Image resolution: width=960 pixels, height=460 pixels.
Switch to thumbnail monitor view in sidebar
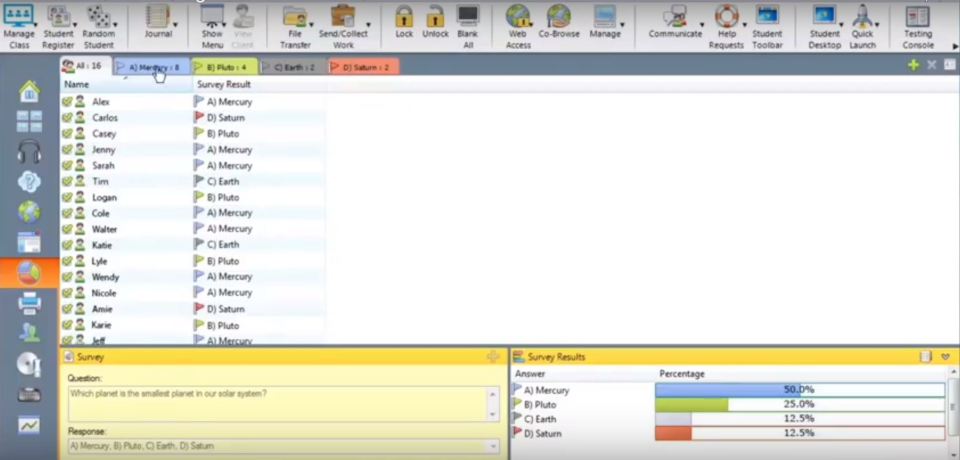(29, 121)
